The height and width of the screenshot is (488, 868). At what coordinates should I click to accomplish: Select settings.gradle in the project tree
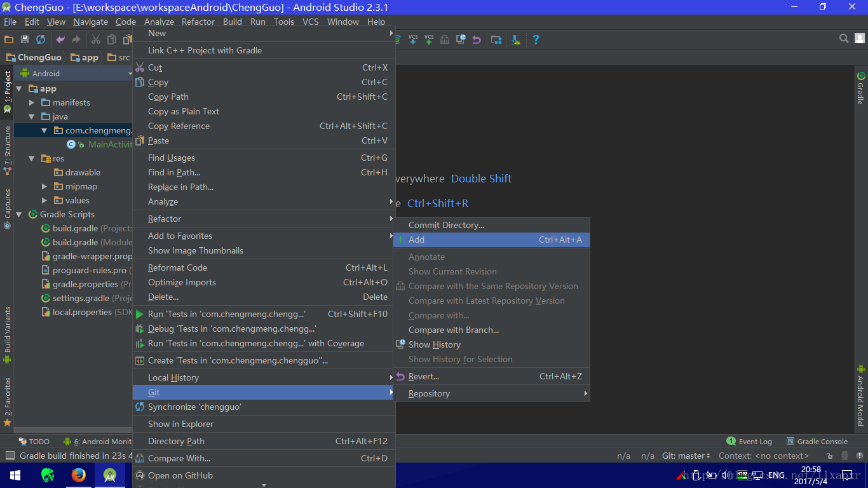(81, 299)
